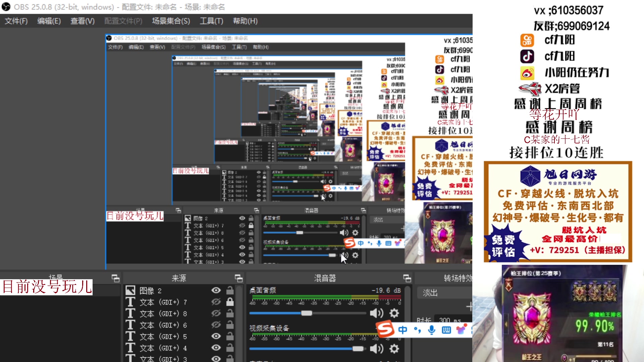Image resolution: width=644 pixels, height=362 pixels.
Task: Unlock the 文本 (GDI+) 7 source
Action: pos(230,302)
